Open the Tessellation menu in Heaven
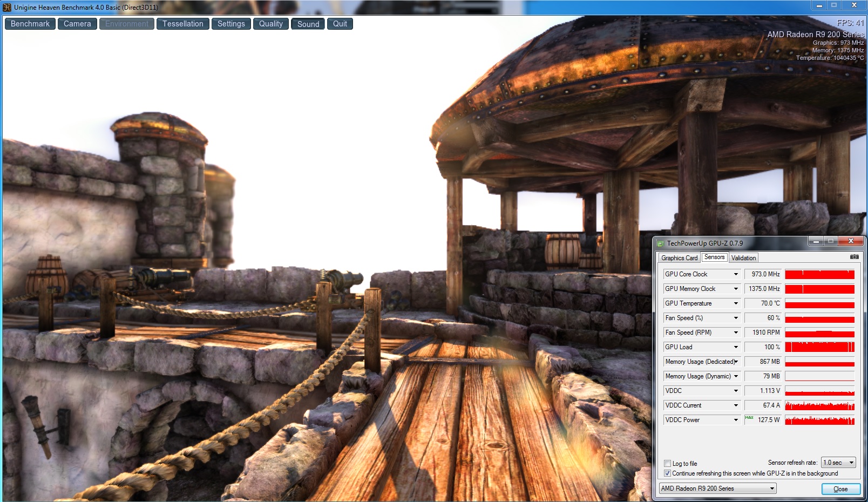Image resolution: width=868 pixels, height=502 pixels. [183, 24]
